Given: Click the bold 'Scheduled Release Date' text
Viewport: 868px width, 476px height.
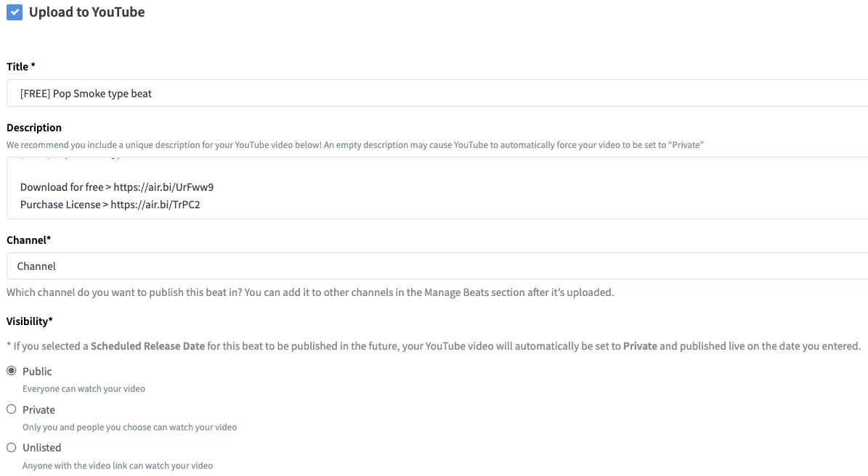Looking at the screenshot, I should pos(147,346).
